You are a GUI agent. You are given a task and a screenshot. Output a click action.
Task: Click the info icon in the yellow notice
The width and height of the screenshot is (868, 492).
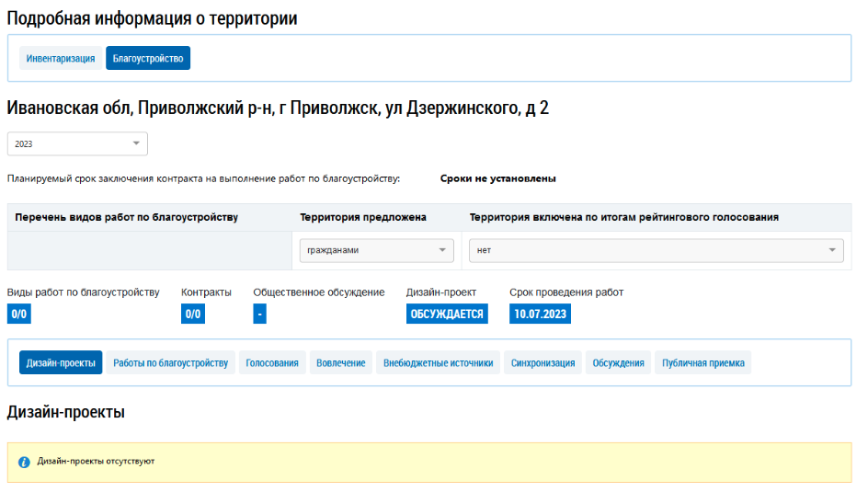coord(24,462)
